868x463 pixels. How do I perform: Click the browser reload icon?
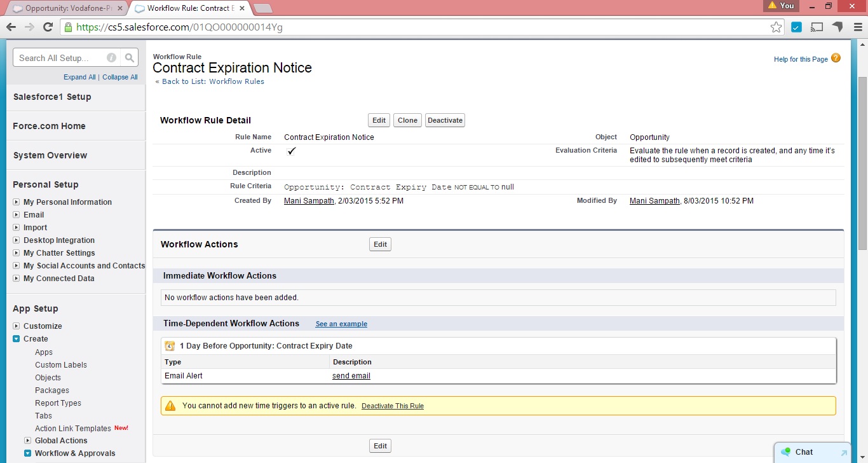[48, 27]
